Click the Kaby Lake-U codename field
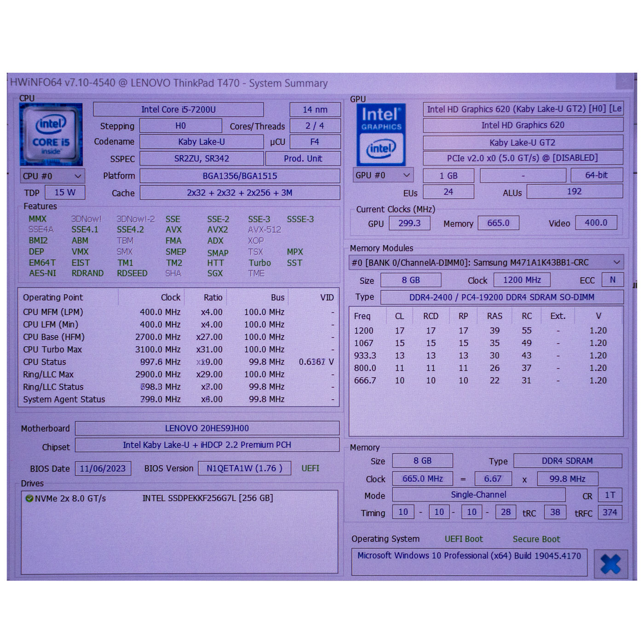 (x=201, y=142)
